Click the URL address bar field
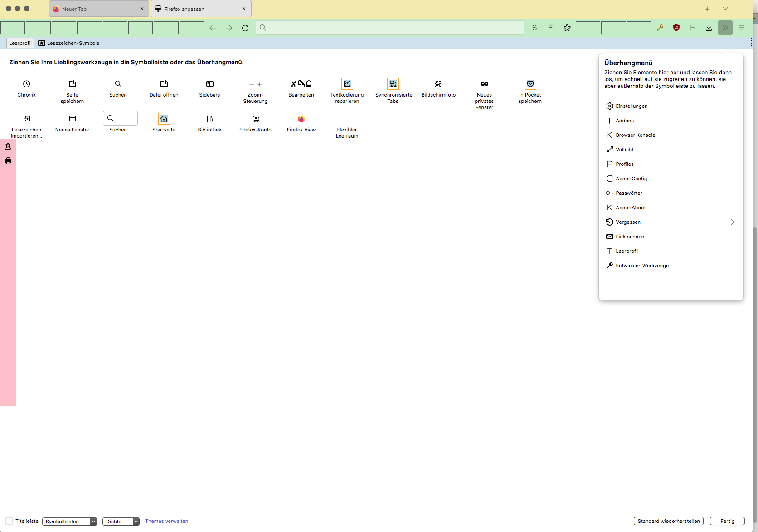The height and width of the screenshot is (532, 758). pos(390,28)
